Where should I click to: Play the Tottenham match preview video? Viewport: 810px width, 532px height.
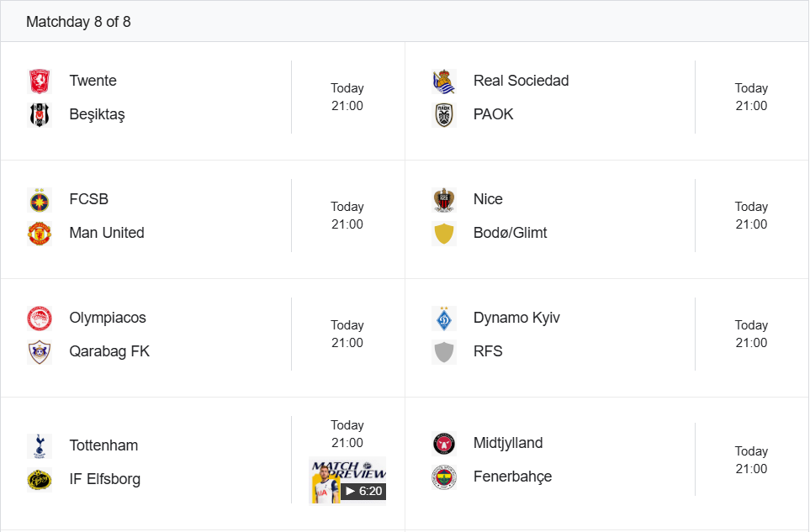pos(347,481)
